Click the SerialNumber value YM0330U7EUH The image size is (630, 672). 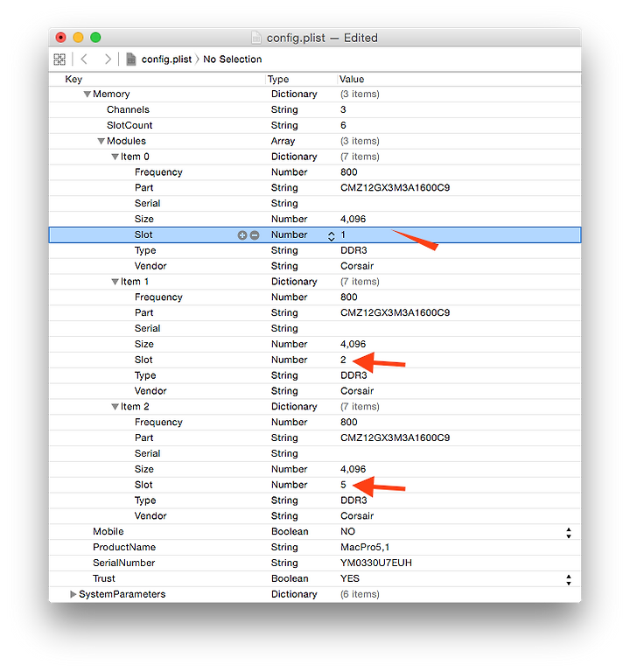(x=376, y=563)
